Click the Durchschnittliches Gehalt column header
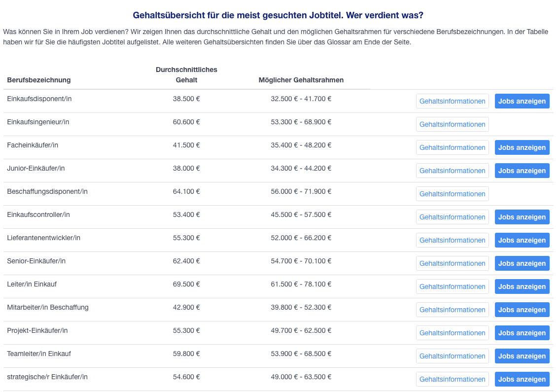Image resolution: width=559 pixels, height=392 pixels. (x=186, y=74)
